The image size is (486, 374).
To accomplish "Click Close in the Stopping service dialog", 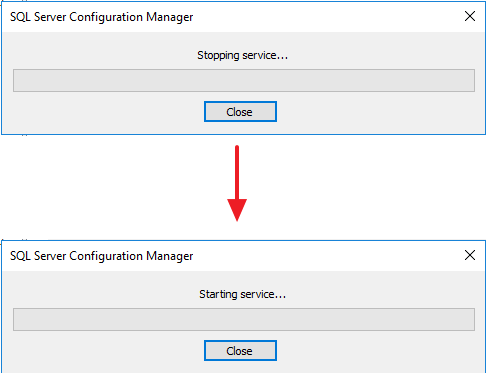I will pos(240,112).
